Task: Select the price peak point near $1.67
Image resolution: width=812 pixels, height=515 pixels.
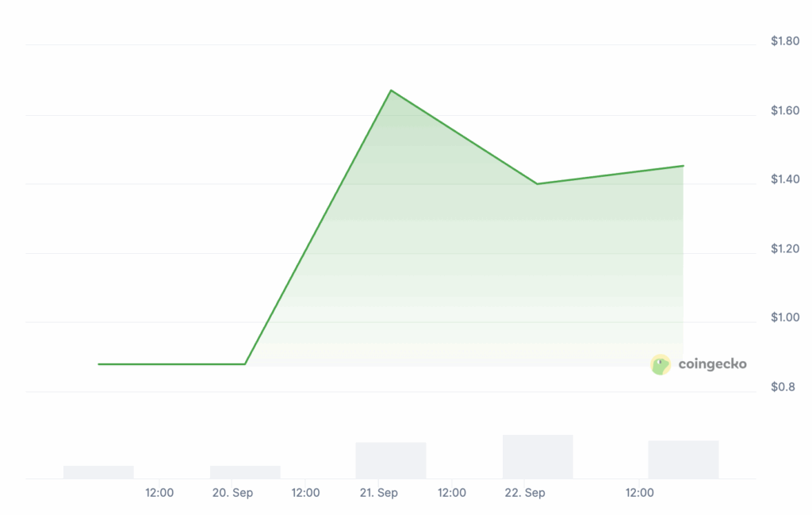Action: click(391, 90)
